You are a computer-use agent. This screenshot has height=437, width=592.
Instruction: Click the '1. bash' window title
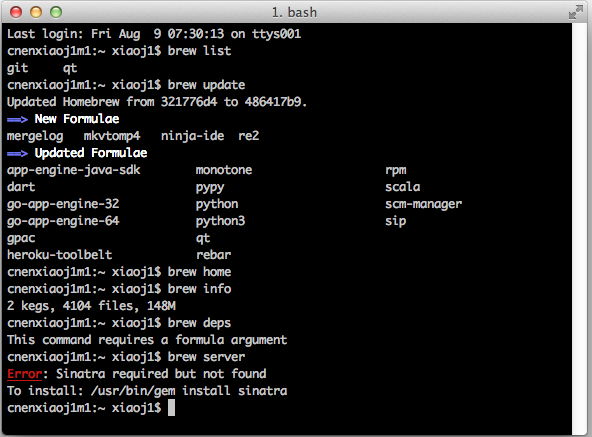tap(294, 12)
